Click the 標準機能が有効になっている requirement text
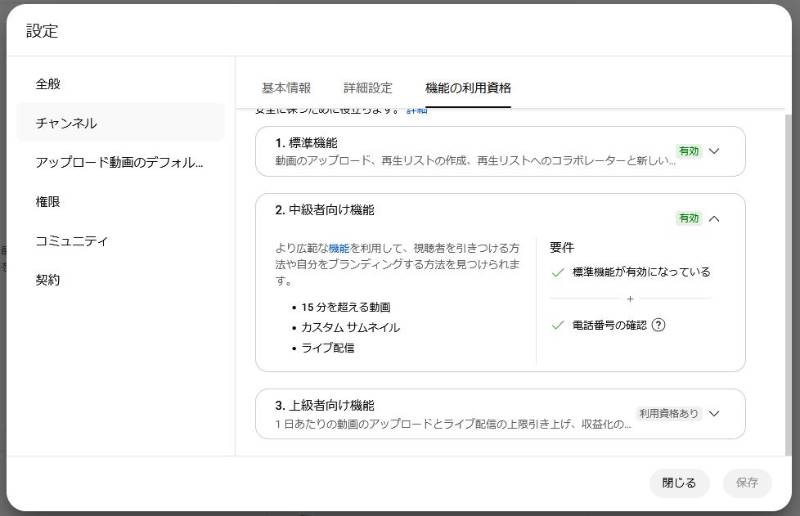The height and width of the screenshot is (516, 800). (641, 272)
